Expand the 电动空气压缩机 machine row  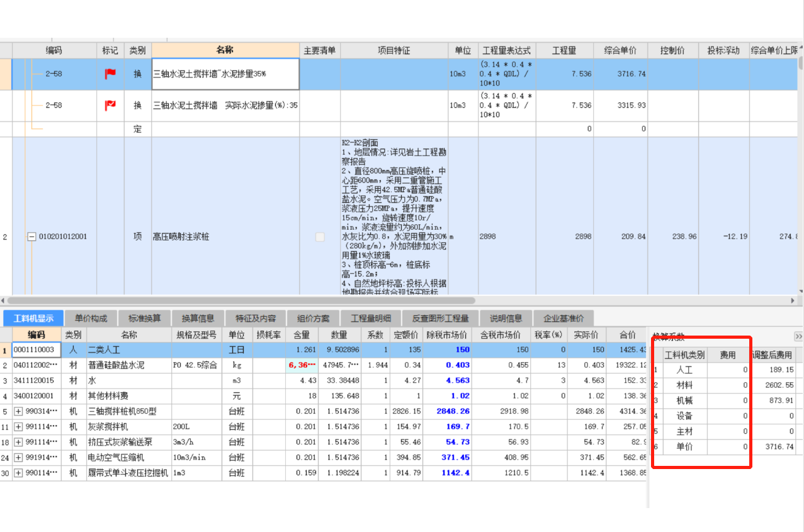[x=18, y=458]
